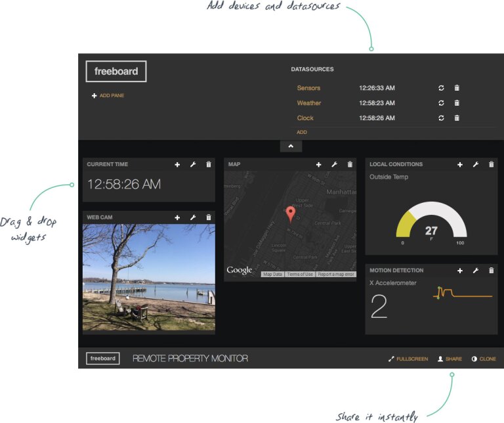
Task: Refresh the Sensors datasource
Action: tap(442, 87)
